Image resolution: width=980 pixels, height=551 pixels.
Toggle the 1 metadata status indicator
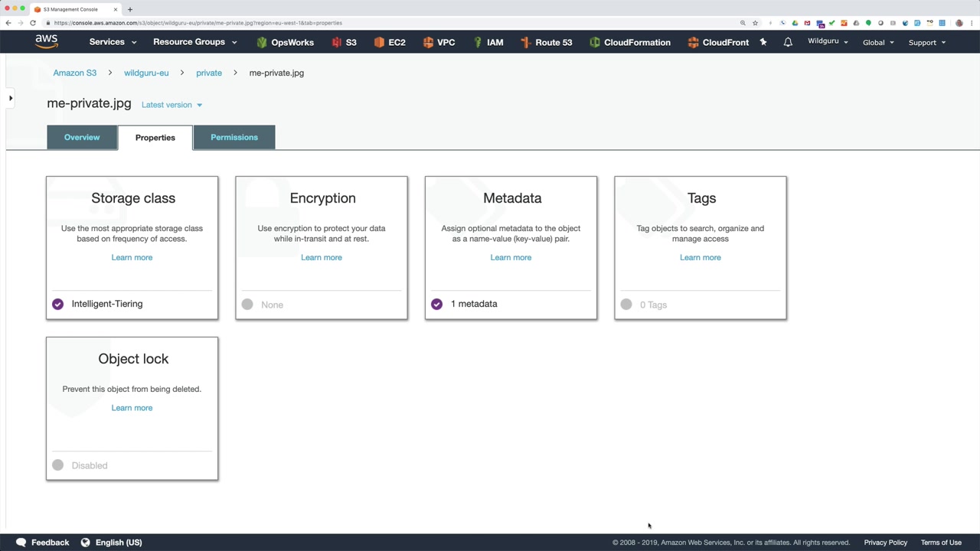(436, 304)
